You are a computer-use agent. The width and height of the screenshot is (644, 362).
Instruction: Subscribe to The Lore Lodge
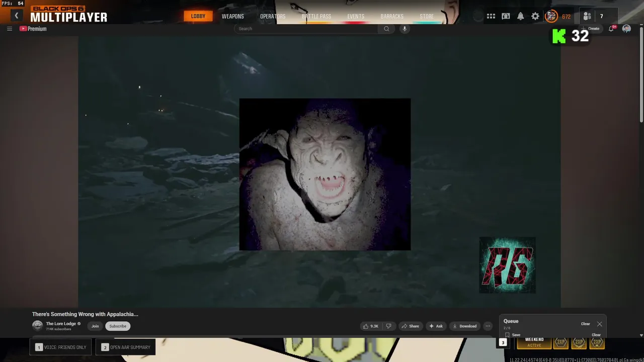point(118,326)
